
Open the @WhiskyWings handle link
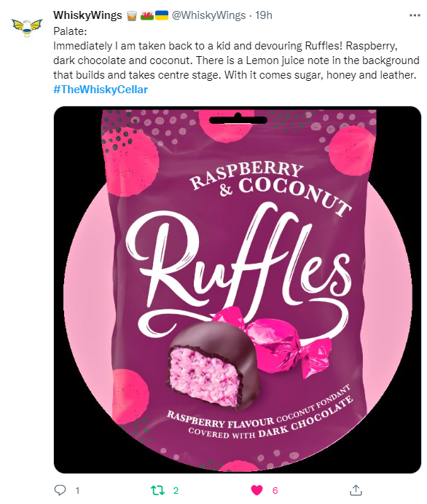pyautogui.click(x=208, y=15)
